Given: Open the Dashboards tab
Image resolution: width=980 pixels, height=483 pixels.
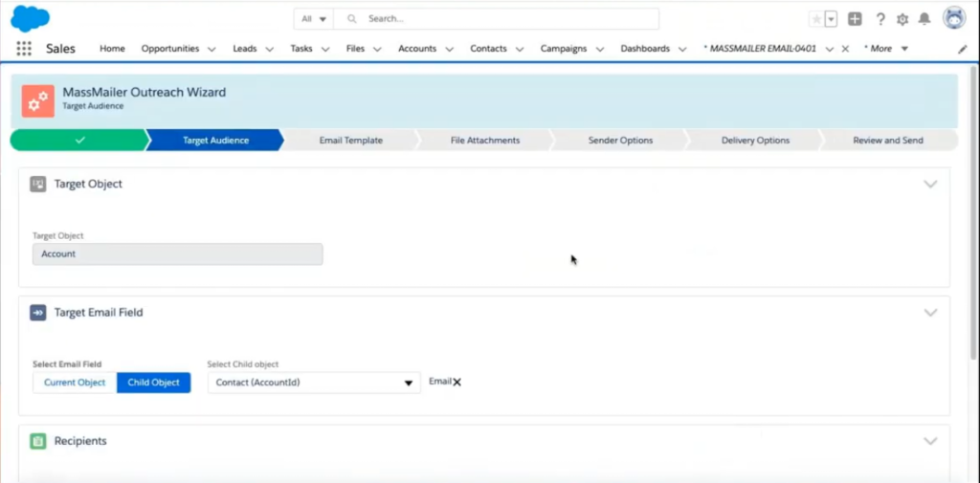Looking at the screenshot, I should click(645, 48).
